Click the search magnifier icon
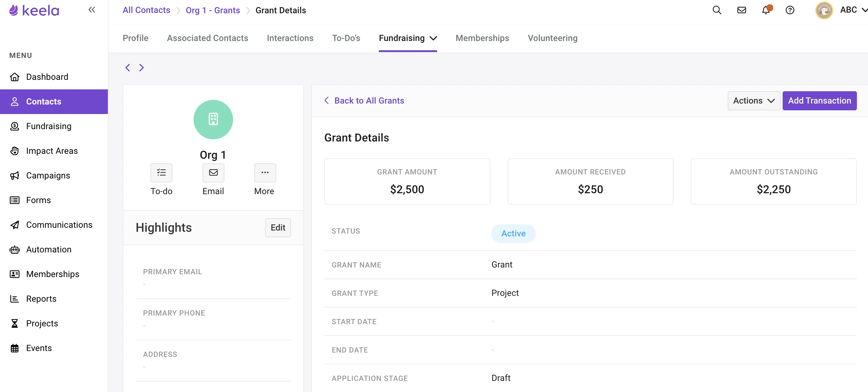 click(717, 10)
